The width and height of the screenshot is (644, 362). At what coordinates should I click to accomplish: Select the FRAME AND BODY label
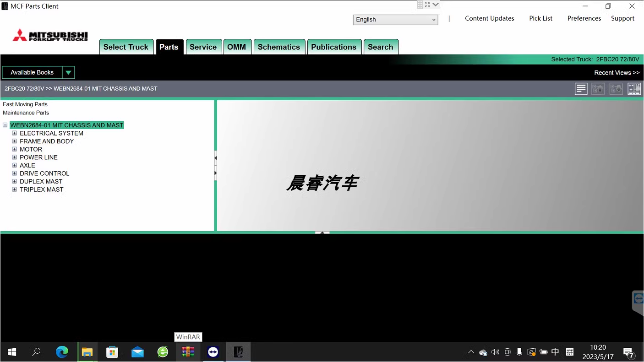(x=47, y=141)
